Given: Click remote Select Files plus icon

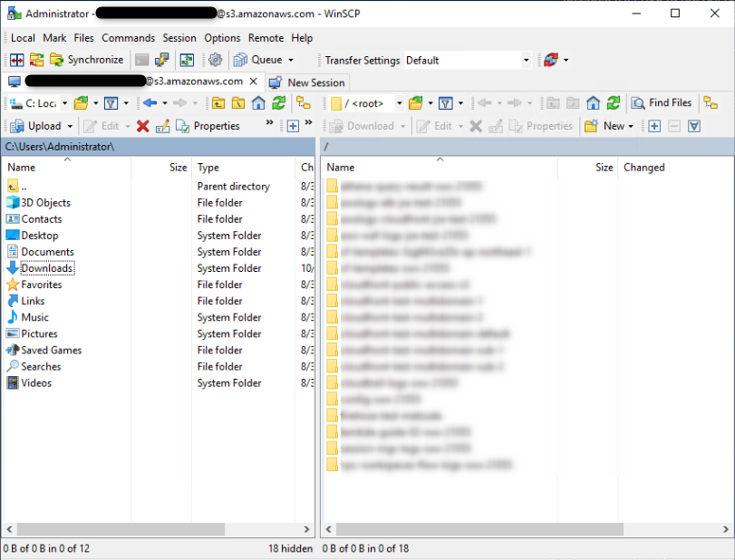Looking at the screenshot, I should 654,126.
